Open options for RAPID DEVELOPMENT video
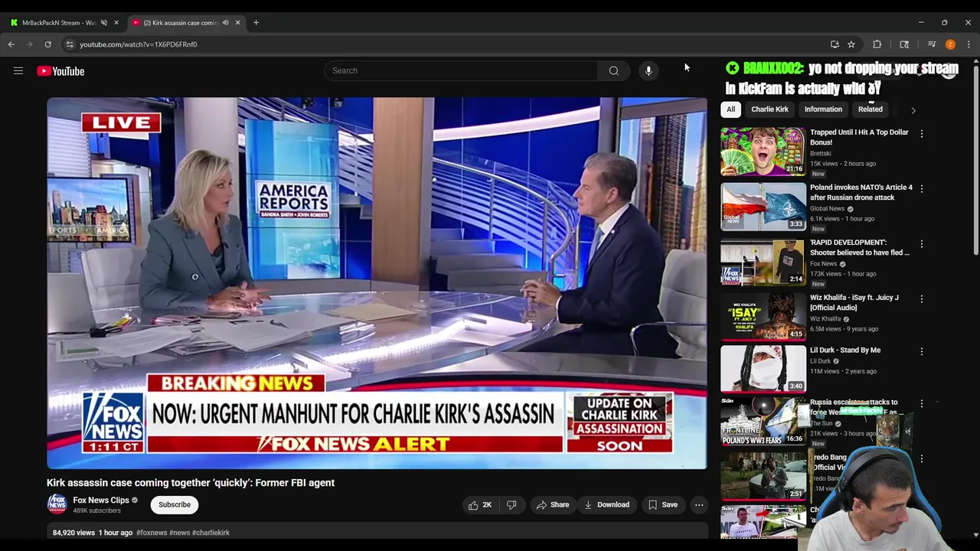 click(922, 243)
